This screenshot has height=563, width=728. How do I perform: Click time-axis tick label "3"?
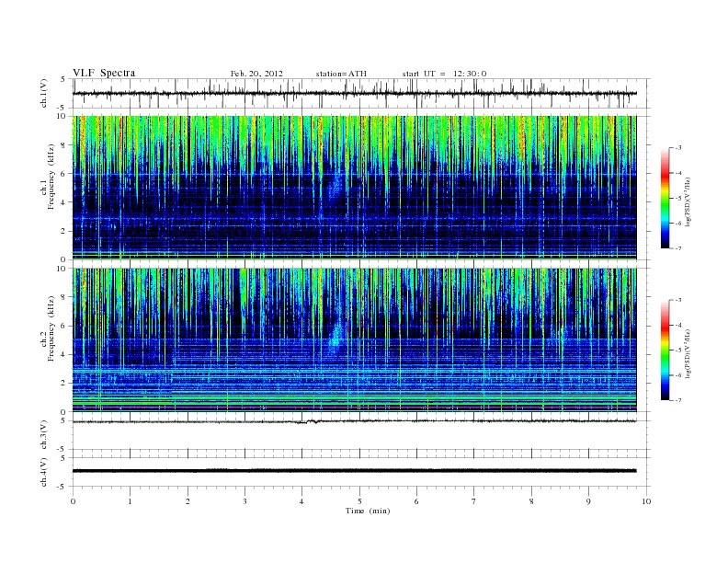(x=245, y=501)
